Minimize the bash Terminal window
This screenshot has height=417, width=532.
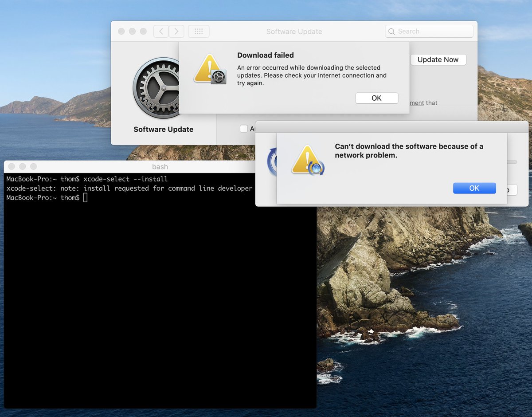[x=22, y=167]
